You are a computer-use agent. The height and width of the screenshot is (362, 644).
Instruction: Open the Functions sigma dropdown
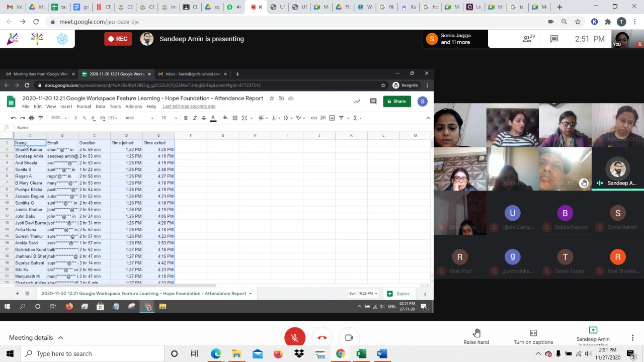[x=357, y=118]
